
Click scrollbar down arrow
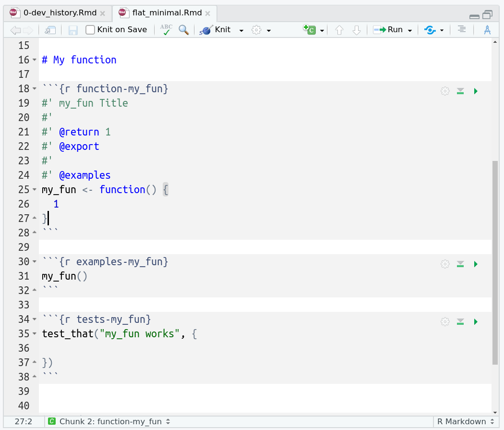coord(495,412)
